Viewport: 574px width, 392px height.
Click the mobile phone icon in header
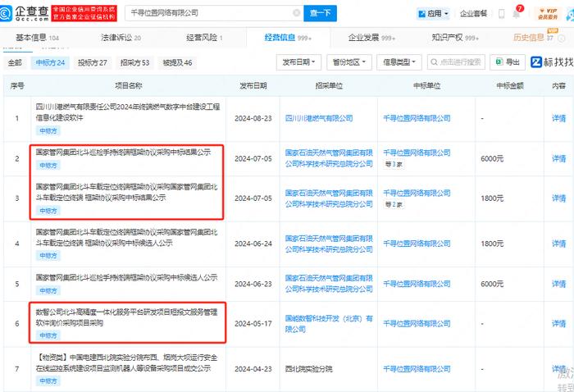click(x=502, y=14)
